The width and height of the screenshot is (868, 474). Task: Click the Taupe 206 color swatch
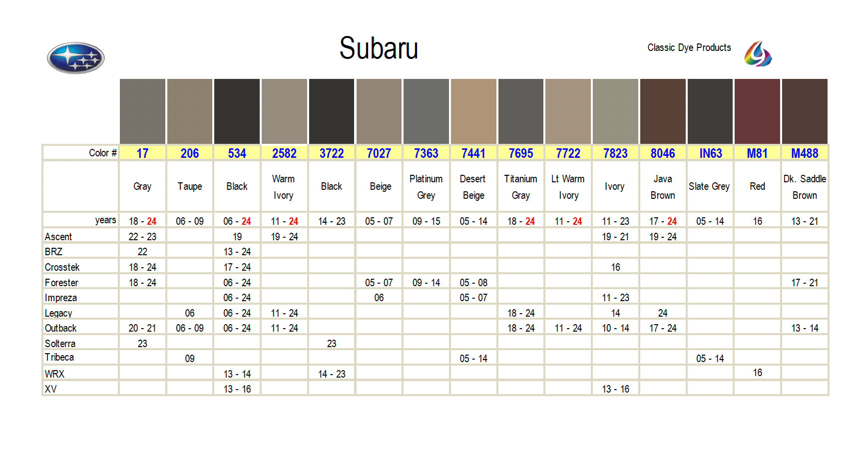click(x=190, y=111)
